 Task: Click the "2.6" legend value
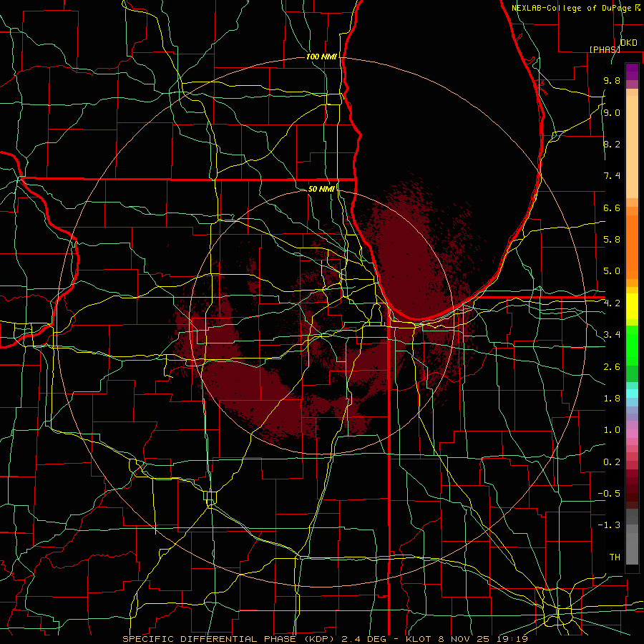(612, 367)
